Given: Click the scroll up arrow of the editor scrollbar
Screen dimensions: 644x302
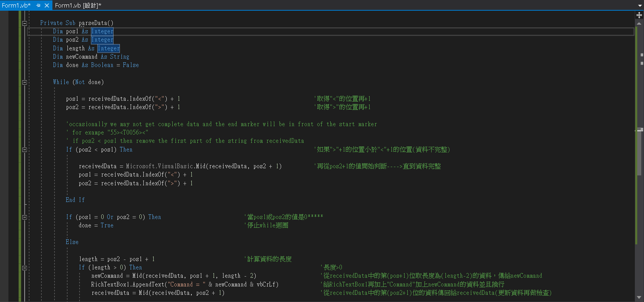Looking at the screenshot, I should (639, 23).
